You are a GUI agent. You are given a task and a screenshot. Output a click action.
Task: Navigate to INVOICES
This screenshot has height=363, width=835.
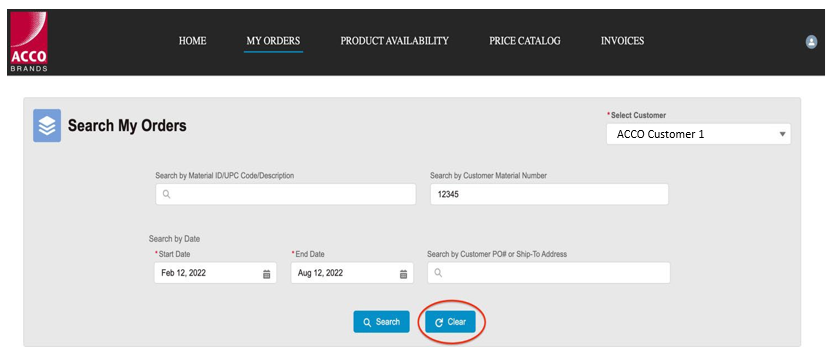623,41
